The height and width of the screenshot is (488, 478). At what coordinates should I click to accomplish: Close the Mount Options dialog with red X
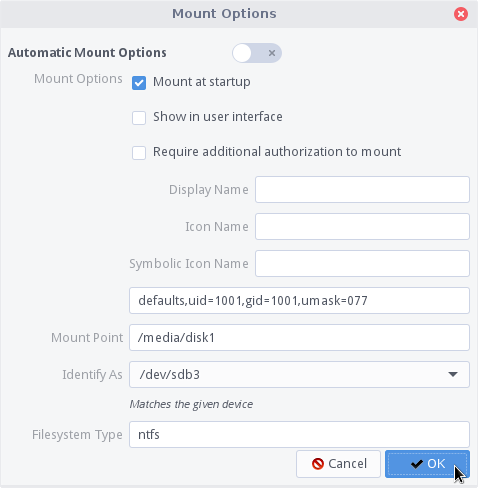click(461, 14)
